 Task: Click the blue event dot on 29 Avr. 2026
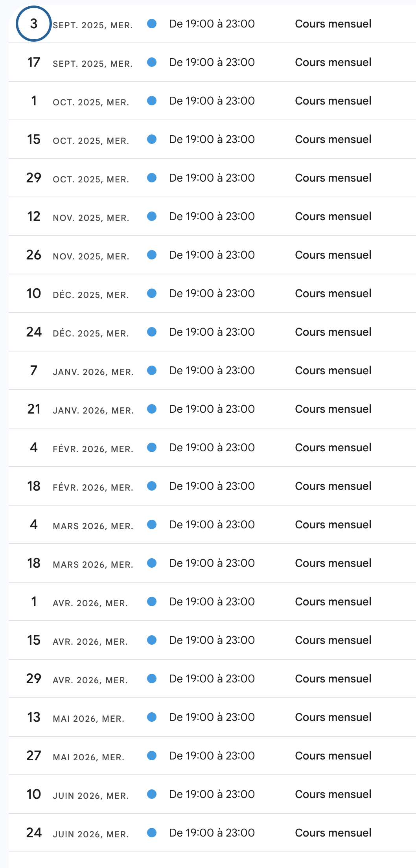pyautogui.click(x=152, y=679)
